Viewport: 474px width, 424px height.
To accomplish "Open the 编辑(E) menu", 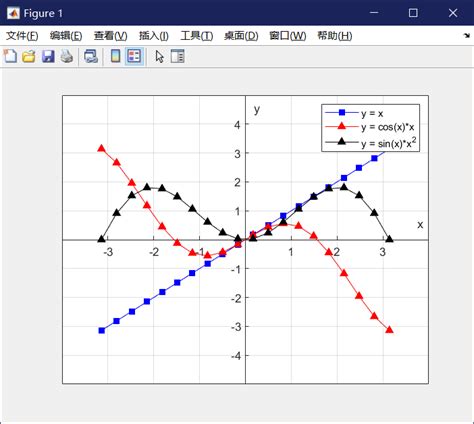I will point(66,36).
